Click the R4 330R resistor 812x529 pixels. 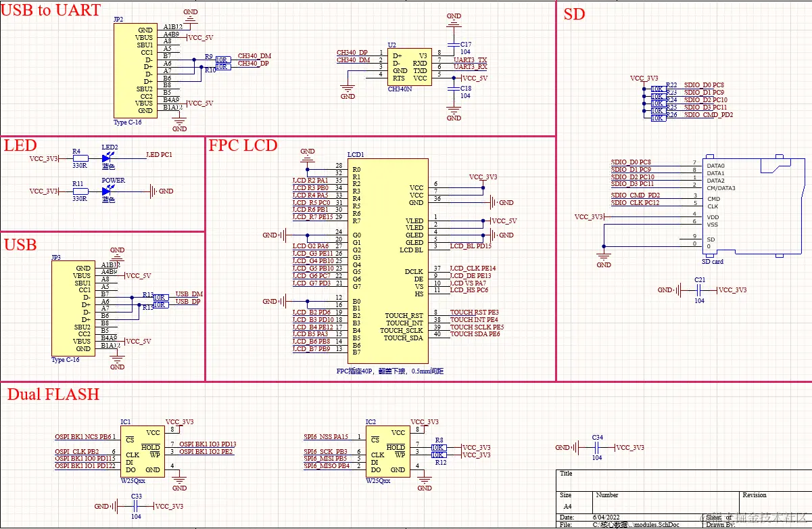pyautogui.click(x=80, y=159)
